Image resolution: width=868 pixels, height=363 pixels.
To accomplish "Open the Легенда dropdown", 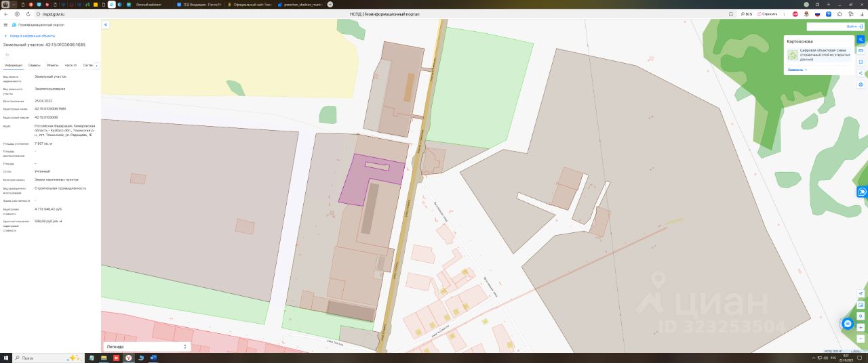I will pos(146,346).
